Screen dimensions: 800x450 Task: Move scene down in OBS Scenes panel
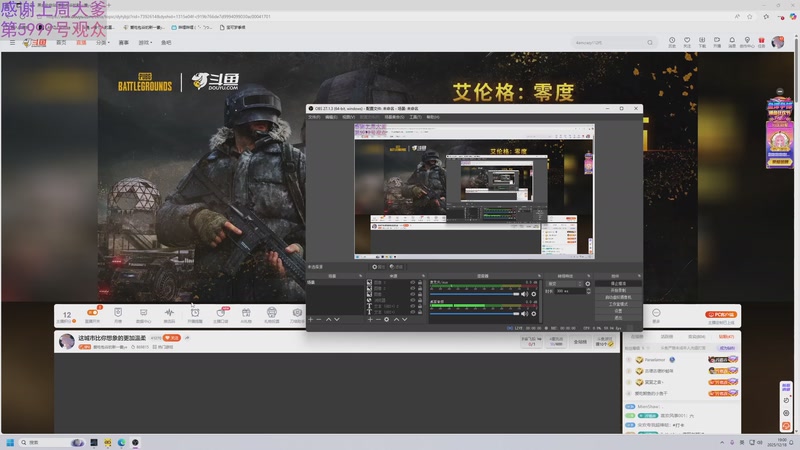tap(337, 319)
